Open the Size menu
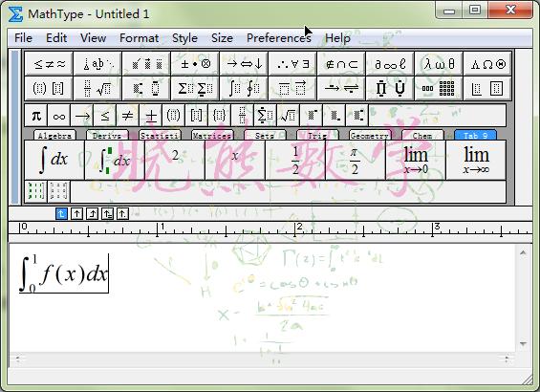 click(222, 38)
